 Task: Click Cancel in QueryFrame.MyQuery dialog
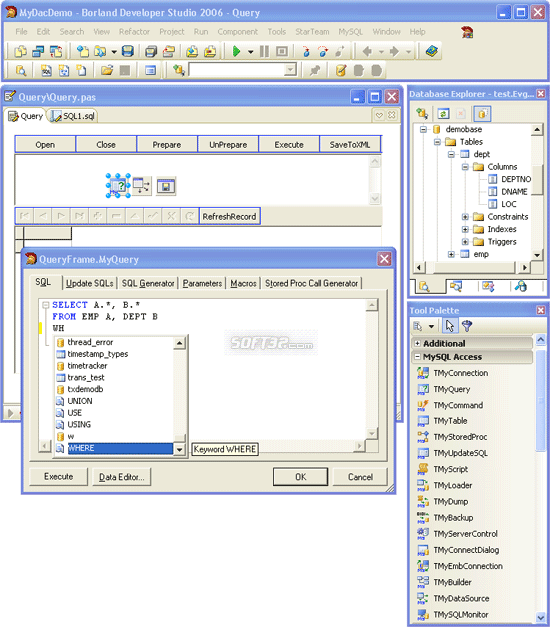360,477
